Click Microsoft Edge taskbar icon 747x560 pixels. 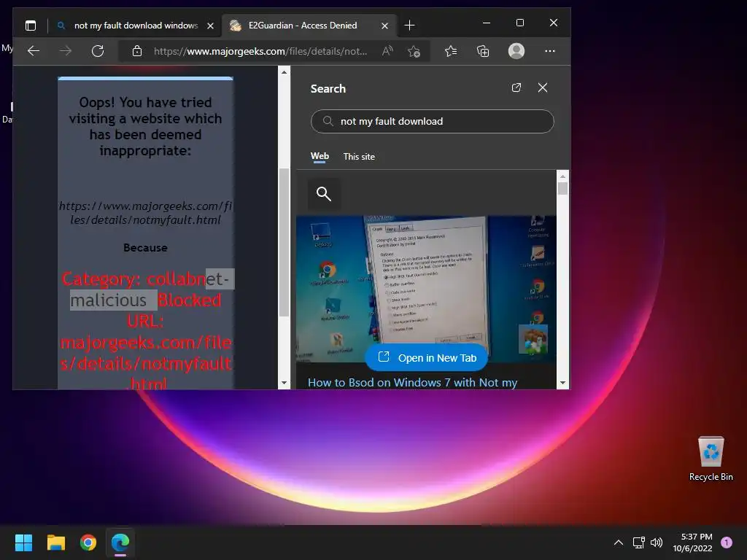[120, 542]
